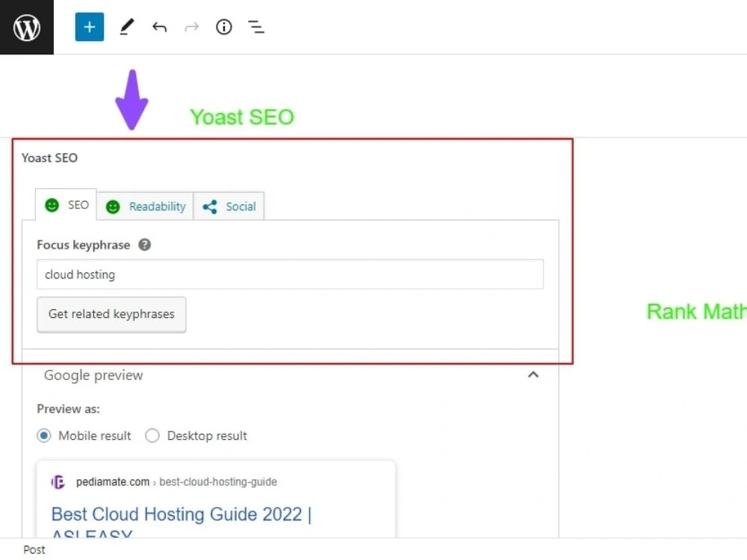Click the undo arrow icon

pos(159,27)
